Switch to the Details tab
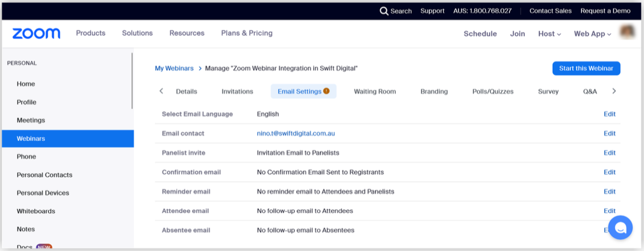The image size is (644, 251). click(x=186, y=91)
